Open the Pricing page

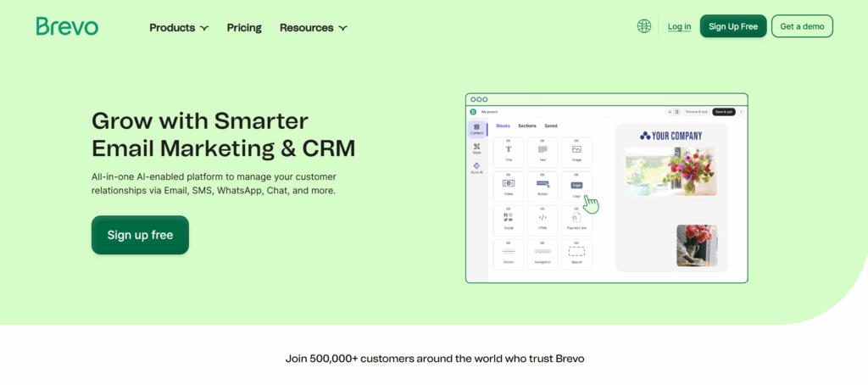click(244, 28)
